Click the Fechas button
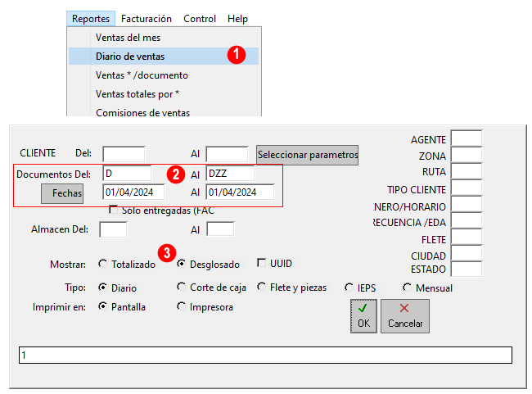 point(62,192)
